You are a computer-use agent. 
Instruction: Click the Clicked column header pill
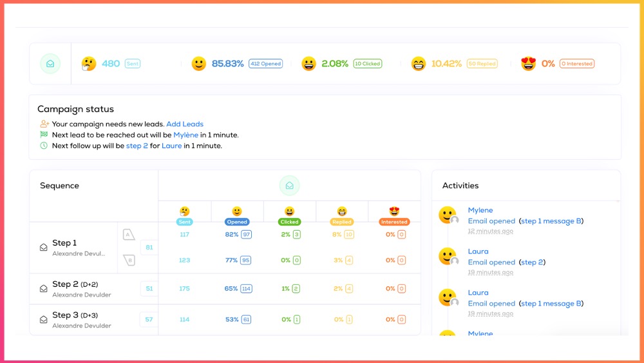pos(290,222)
